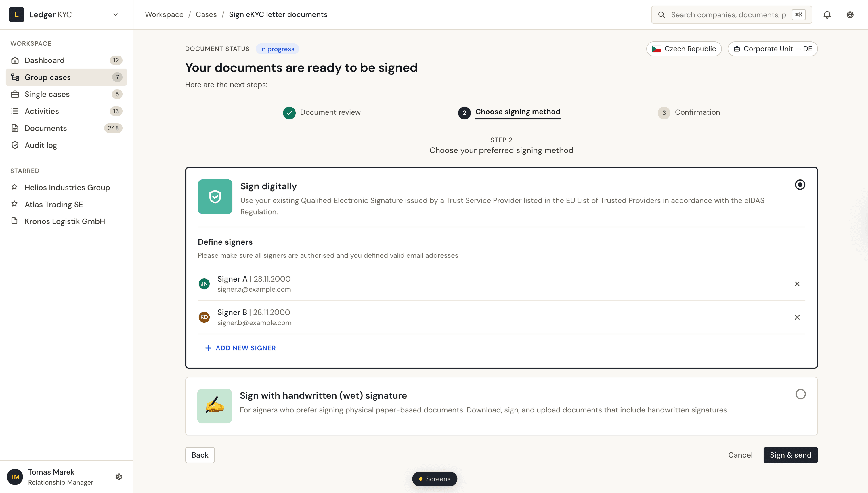Select the Sign digitally radio button

800,185
